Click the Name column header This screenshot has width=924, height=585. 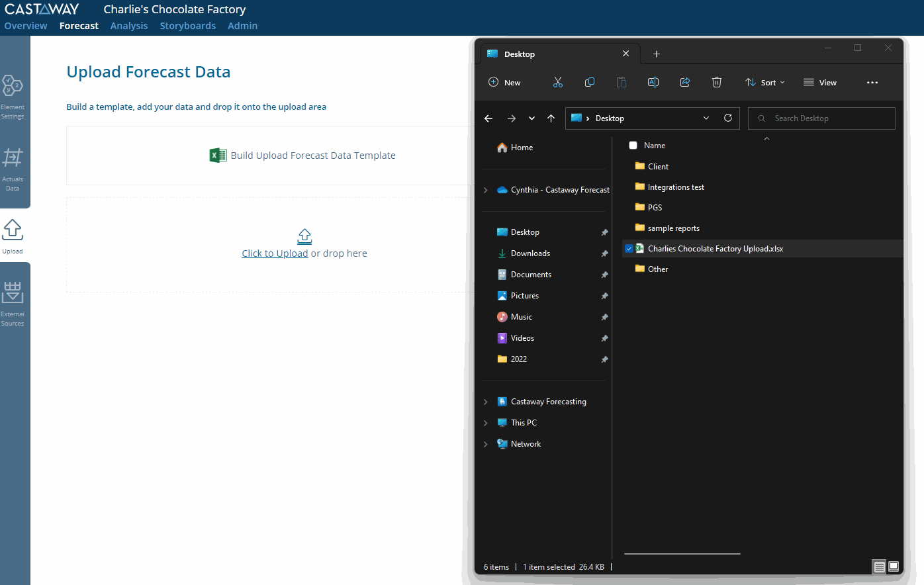(655, 146)
